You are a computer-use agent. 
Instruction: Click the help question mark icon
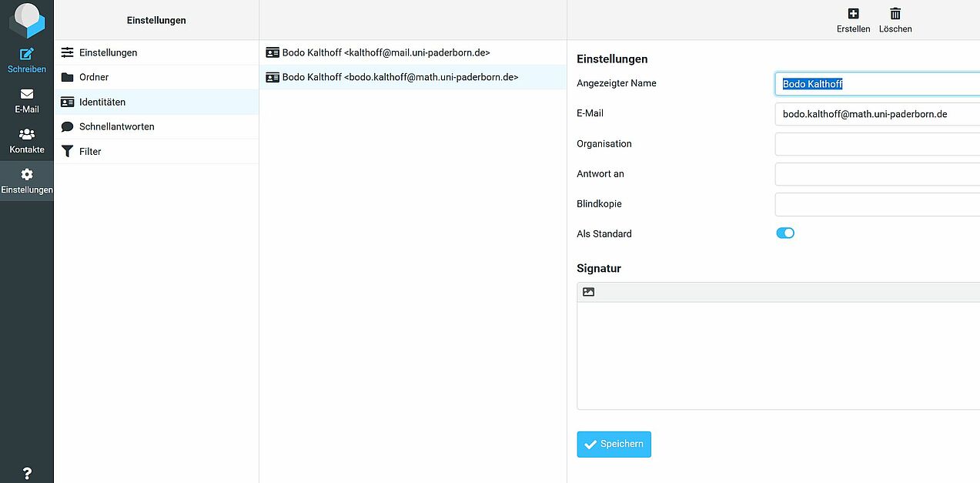coord(27,473)
